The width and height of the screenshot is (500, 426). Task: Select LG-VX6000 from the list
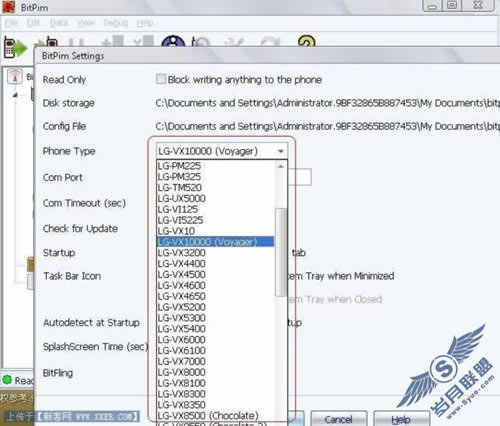tap(215, 340)
